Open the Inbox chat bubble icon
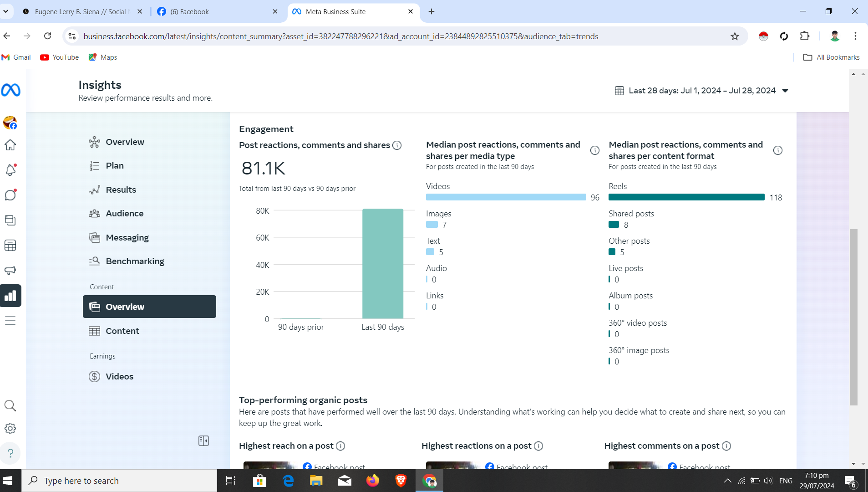Image resolution: width=868 pixels, height=492 pixels. [x=10, y=195]
